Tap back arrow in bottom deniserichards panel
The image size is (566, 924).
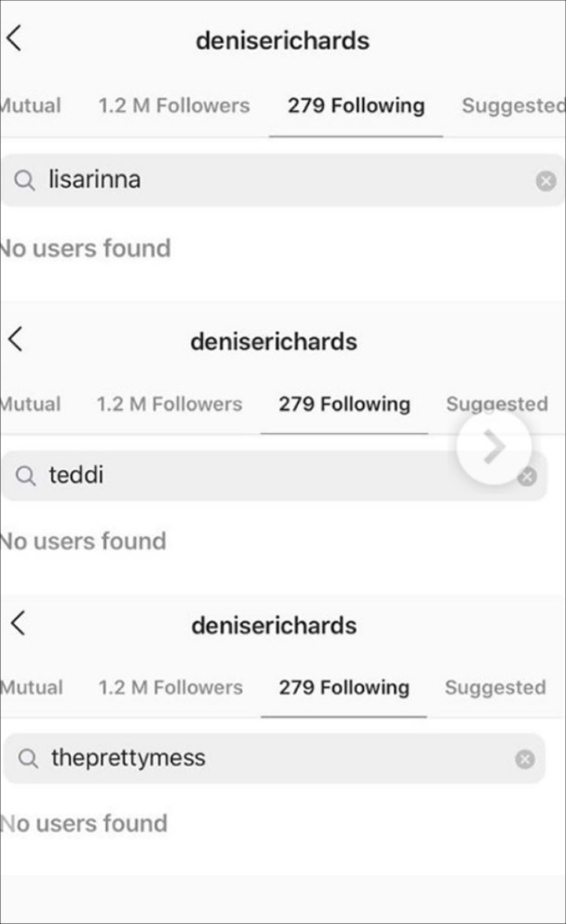[x=18, y=623]
